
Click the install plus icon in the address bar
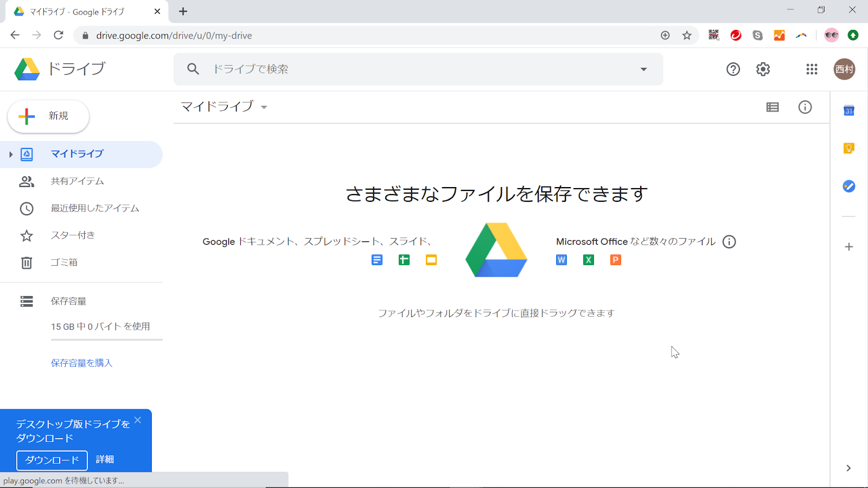click(665, 35)
